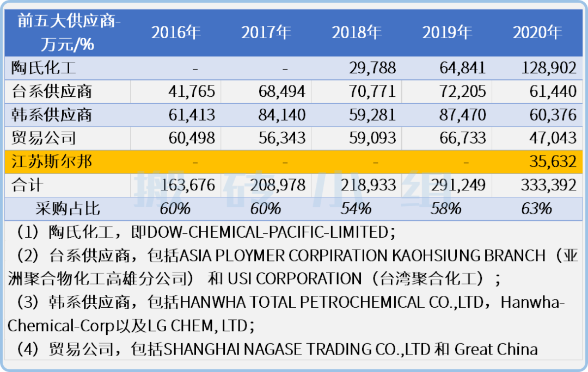Screen dimensions: 588x372
Task: Select the 采购占比 row label
Action: 68,209
